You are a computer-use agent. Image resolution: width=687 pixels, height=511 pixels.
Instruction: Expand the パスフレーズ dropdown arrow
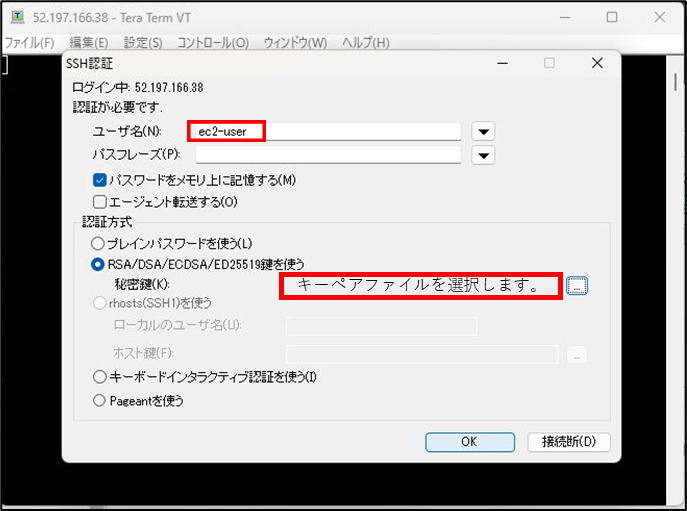pyautogui.click(x=483, y=155)
